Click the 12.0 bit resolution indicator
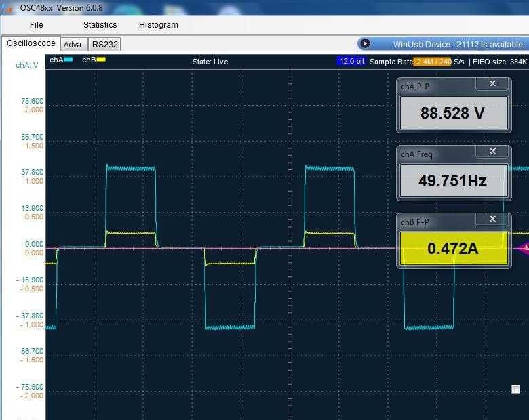Screen dimensions: 529x420 pyautogui.click(x=351, y=61)
